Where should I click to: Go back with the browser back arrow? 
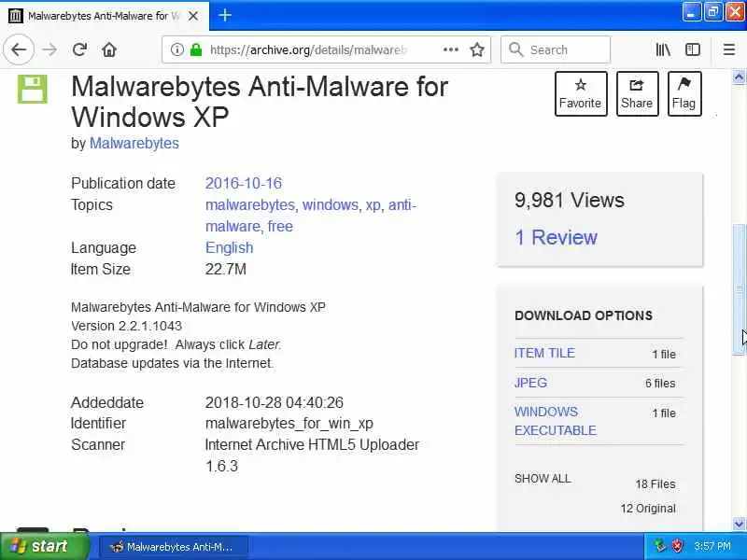click(19, 49)
